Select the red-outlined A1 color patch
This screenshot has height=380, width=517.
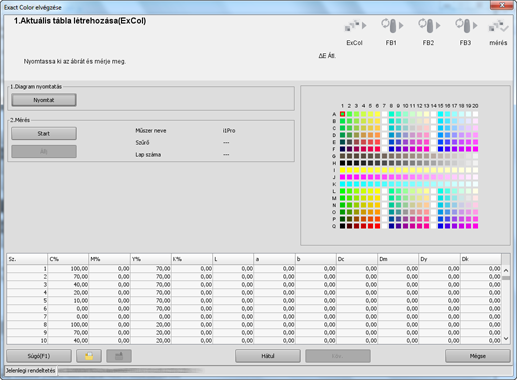pyautogui.click(x=342, y=114)
